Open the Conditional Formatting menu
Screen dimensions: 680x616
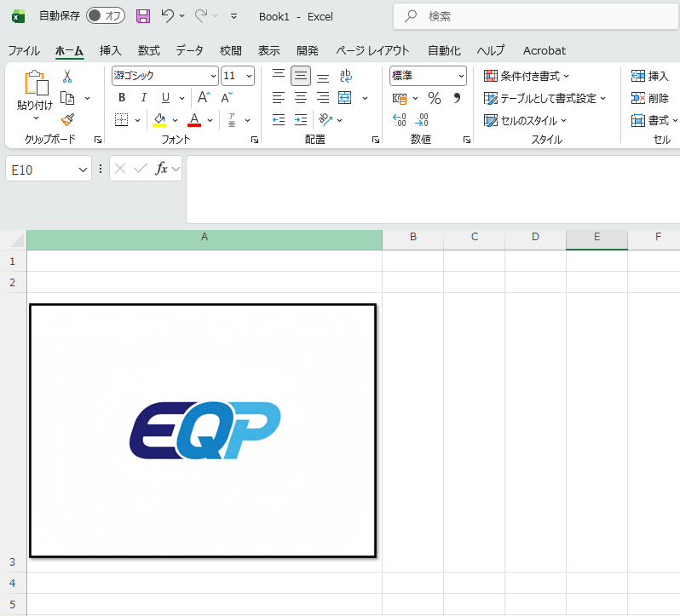click(527, 77)
